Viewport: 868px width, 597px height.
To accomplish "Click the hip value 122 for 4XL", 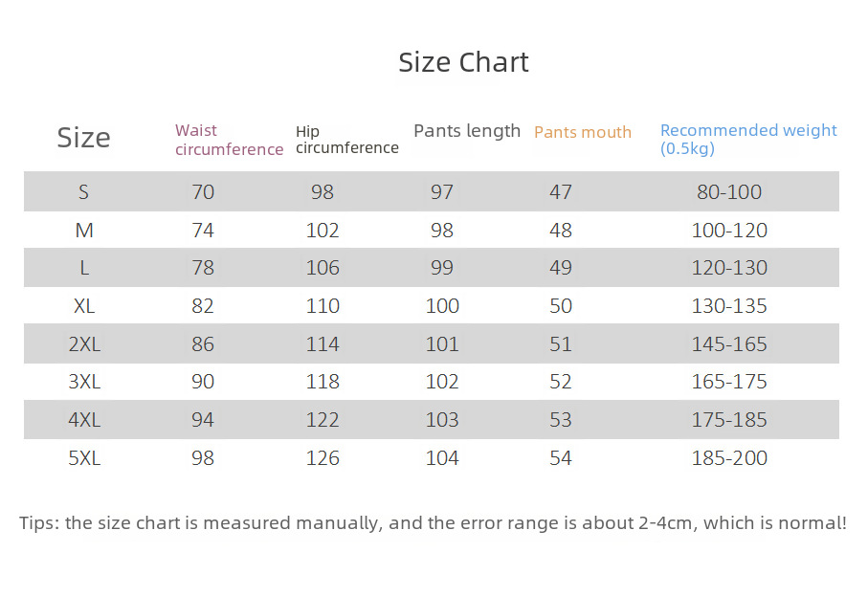I will coord(323,420).
